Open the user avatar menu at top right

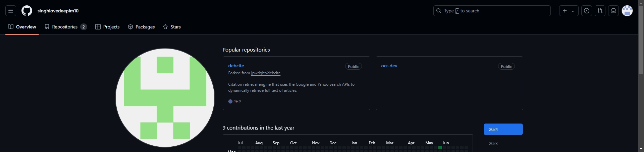click(x=627, y=11)
